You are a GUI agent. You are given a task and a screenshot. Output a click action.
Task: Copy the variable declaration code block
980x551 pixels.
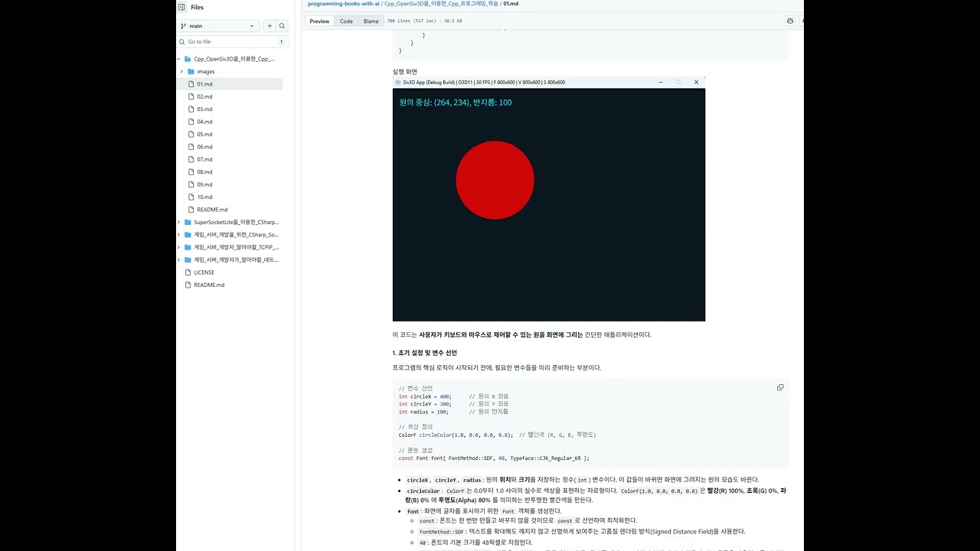coord(780,387)
